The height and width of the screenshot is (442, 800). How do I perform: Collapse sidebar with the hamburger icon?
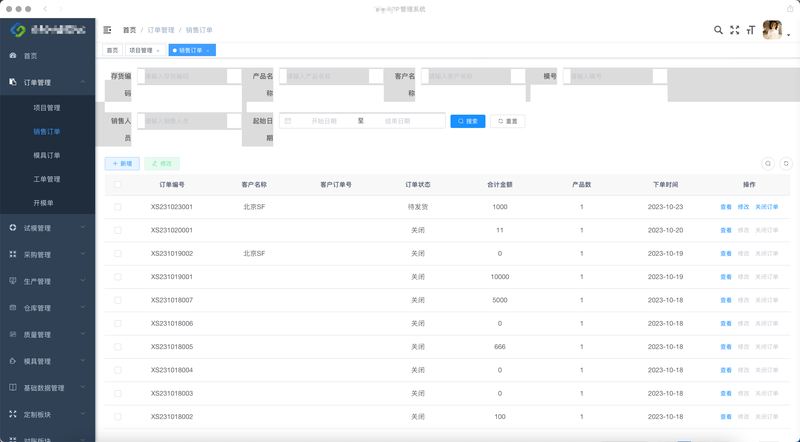point(107,30)
